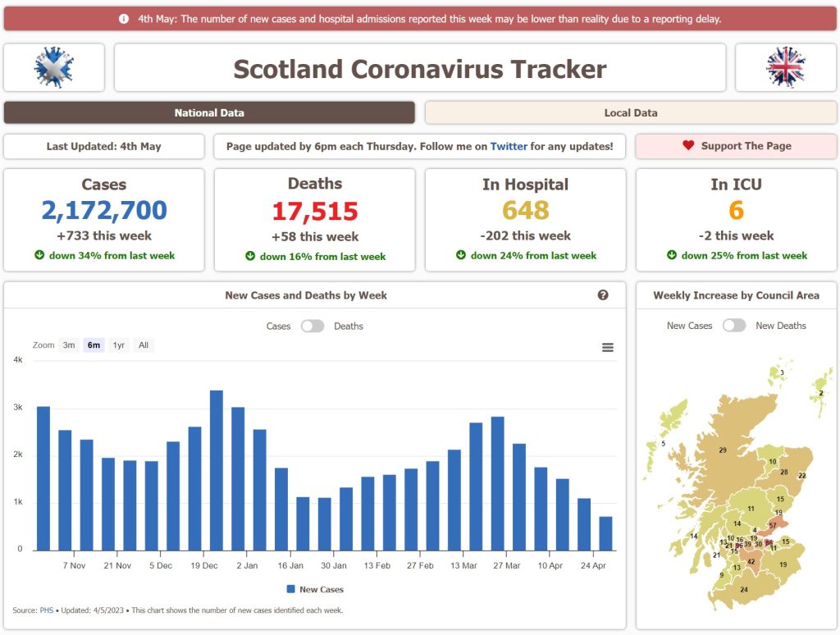Click green down arrow under Deaths

pyautogui.click(x=250, y=256)
